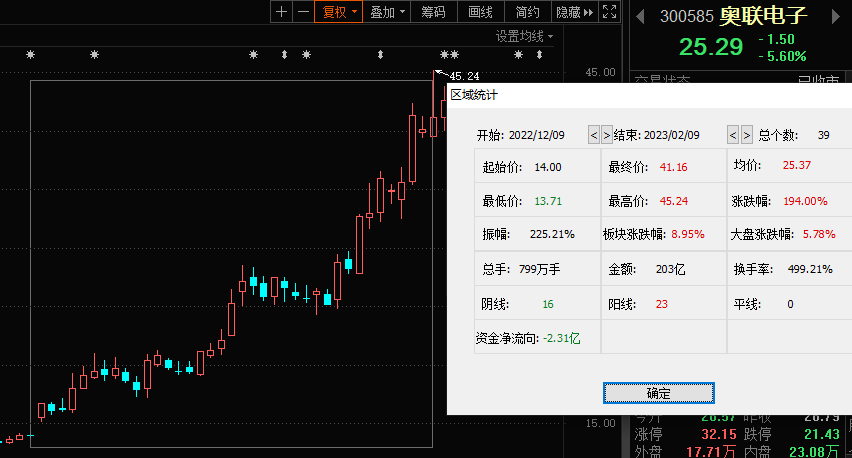Click 均价 value 25.37

point(797,165)
